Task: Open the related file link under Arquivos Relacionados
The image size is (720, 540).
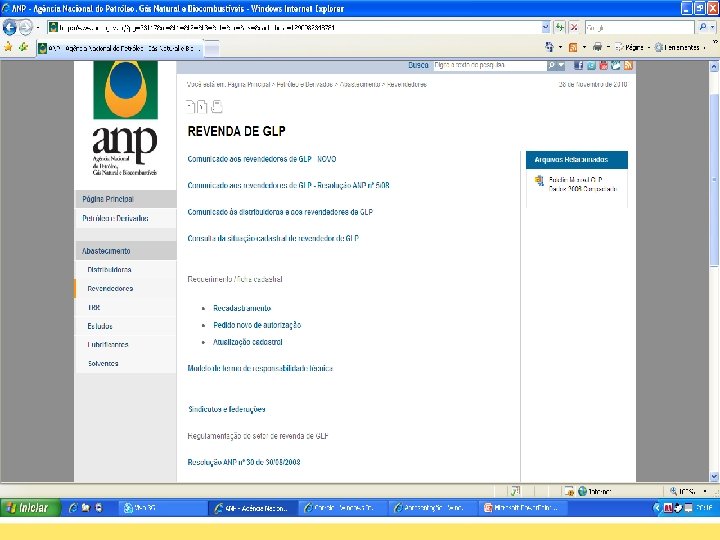Action: point(583,184)
